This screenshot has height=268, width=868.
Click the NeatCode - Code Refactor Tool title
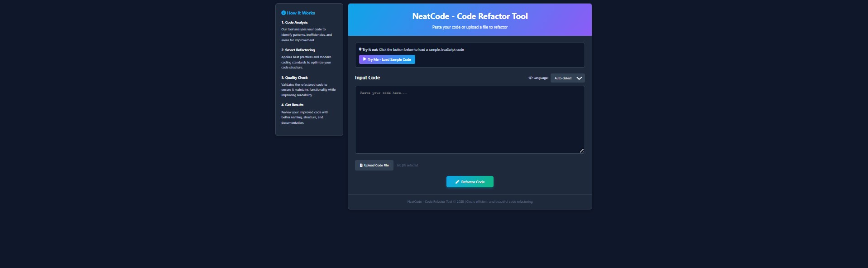point(470,16)
